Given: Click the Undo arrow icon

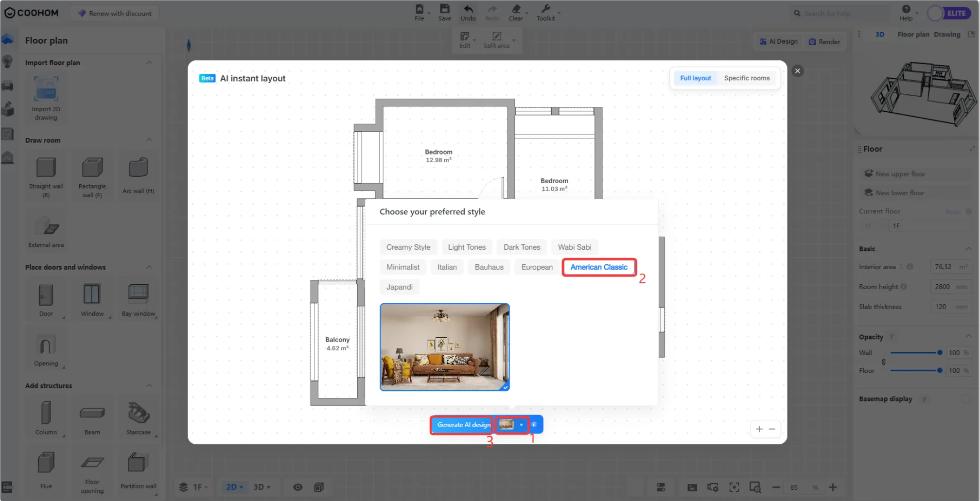Looking at the screenshot, I should coord(468,9).
